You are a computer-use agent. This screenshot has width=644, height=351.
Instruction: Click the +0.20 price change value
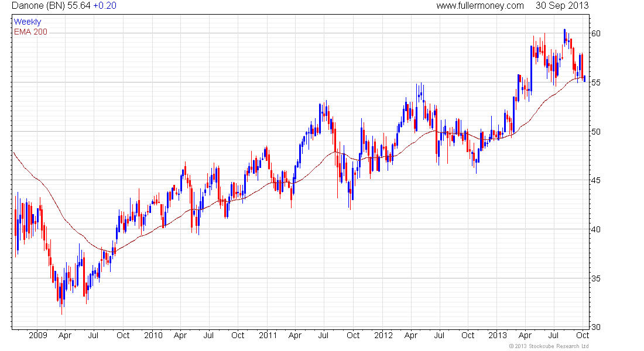click(105, 6)
